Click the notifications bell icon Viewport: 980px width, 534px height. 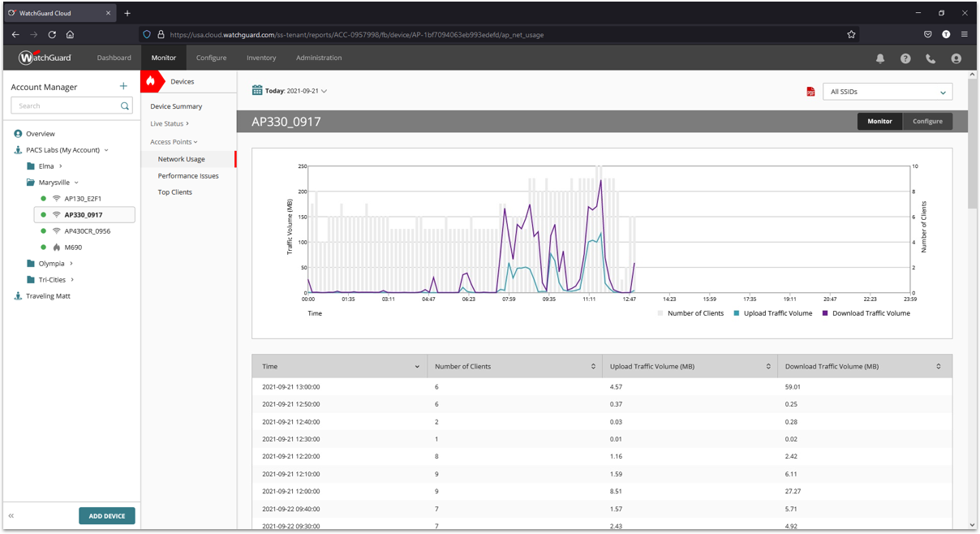tap(880, 58)
